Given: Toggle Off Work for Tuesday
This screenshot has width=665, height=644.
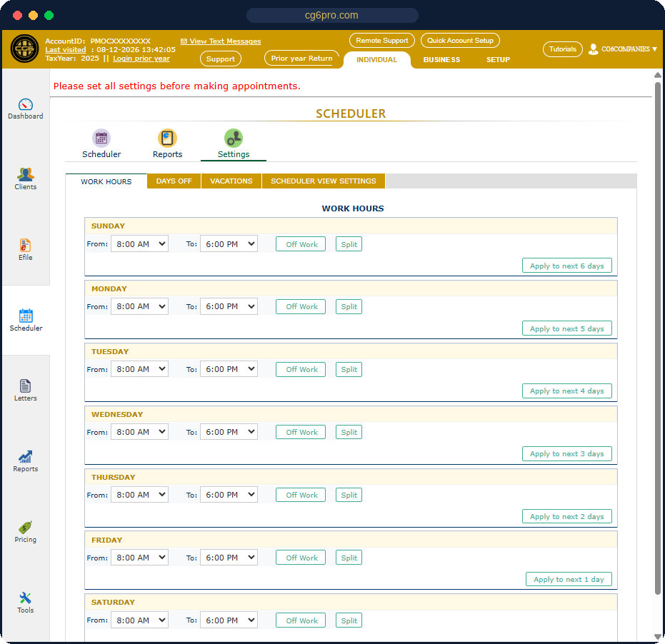Looking at the screenshot, I should pos(301,369).
